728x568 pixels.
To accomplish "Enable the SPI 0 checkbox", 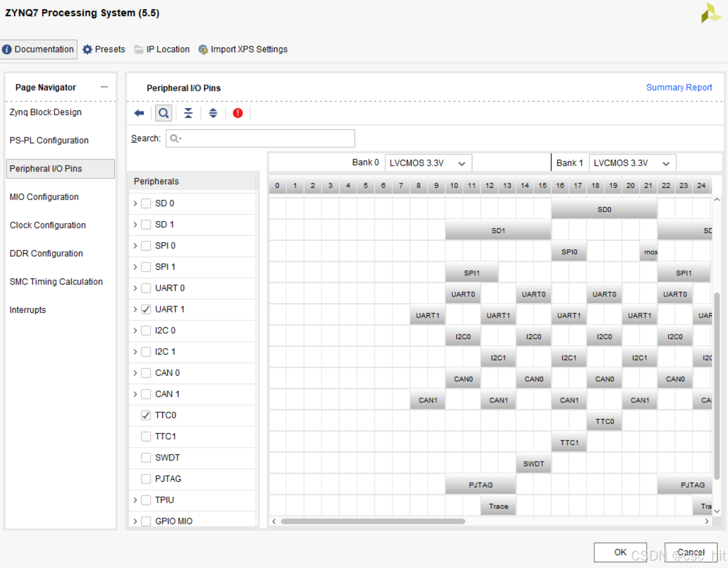I will 146,246.
